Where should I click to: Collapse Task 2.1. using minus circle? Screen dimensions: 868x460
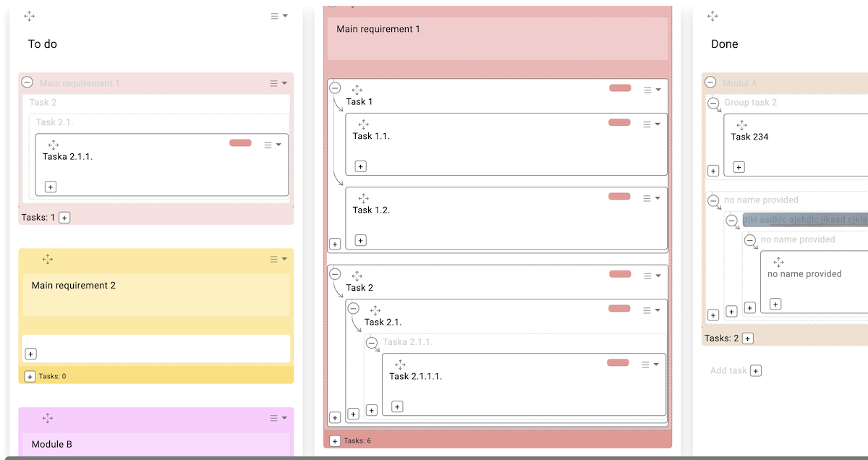pos(353,308)
